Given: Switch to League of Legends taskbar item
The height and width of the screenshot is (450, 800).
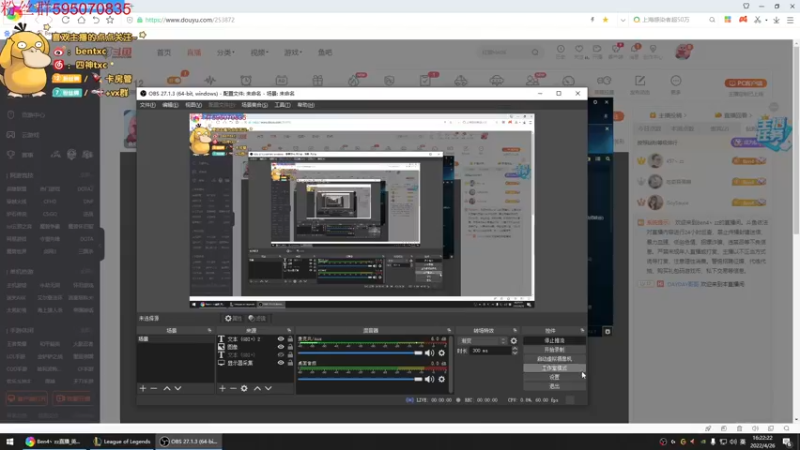Looking at the screenshot, I should coord(122,441).
